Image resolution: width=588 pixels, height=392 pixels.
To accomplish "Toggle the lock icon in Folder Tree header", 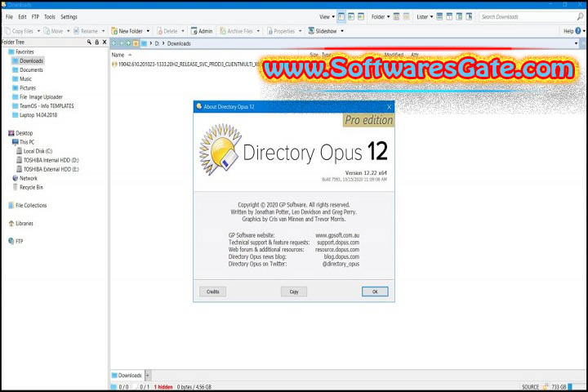I will [x=96, y=42].
